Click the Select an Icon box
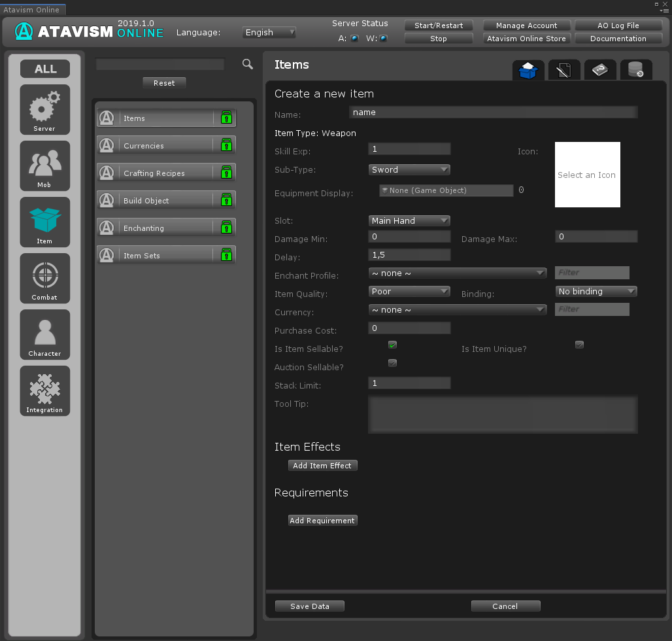 point(587,175)
